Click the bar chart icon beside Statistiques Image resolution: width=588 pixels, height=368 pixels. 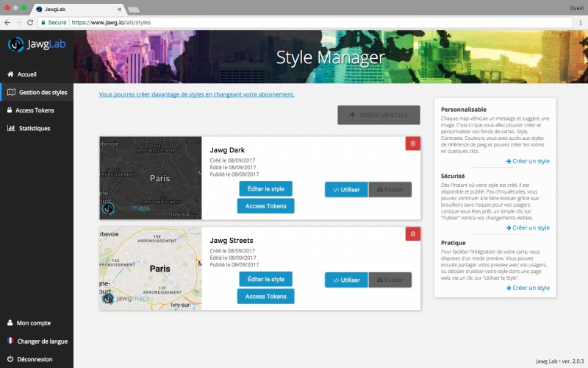click(x=11, y=128)
